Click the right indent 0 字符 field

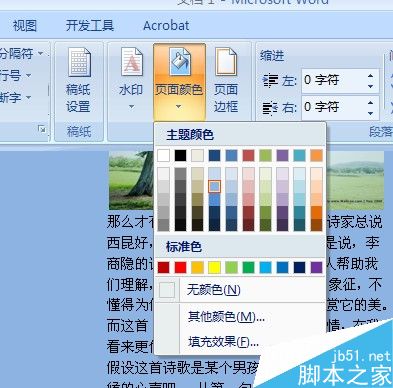[x=333, y=107]
